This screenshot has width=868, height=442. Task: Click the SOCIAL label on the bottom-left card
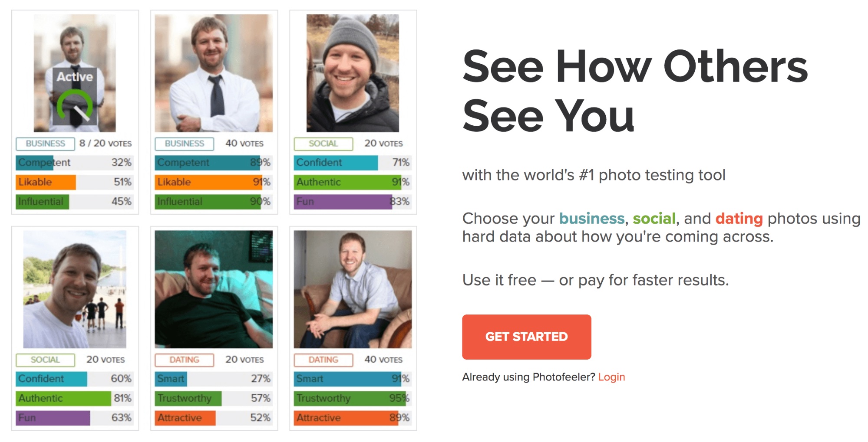coord(45,360)
